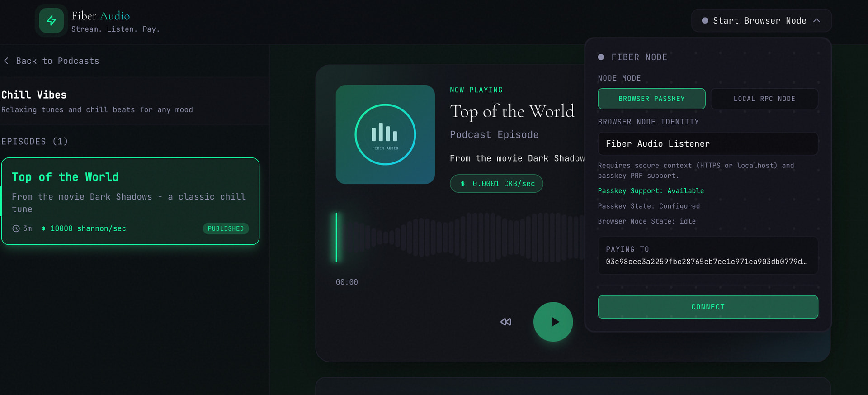Click the Published status badge
The height and width of the screenshot is (395, 868).
point(226,228)
